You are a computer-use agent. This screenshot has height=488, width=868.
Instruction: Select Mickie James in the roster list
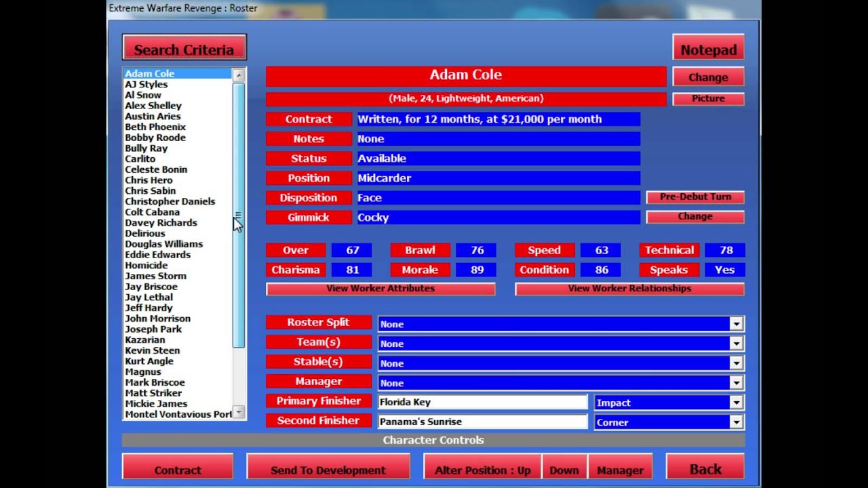tap(156, 404)
